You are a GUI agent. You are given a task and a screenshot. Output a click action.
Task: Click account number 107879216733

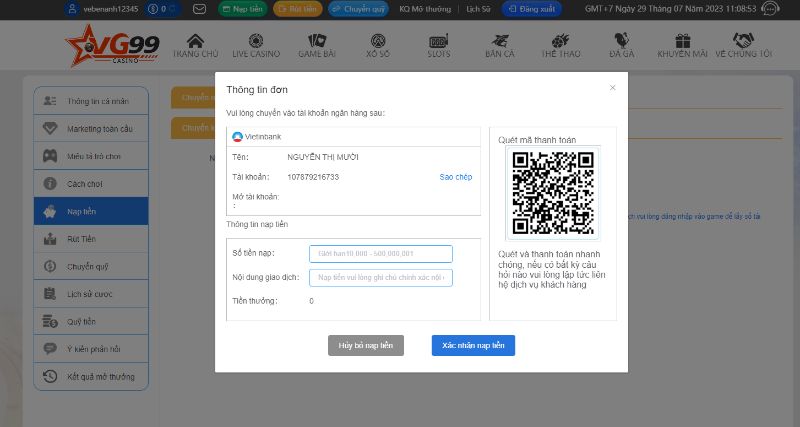click(x=313, y=177)
